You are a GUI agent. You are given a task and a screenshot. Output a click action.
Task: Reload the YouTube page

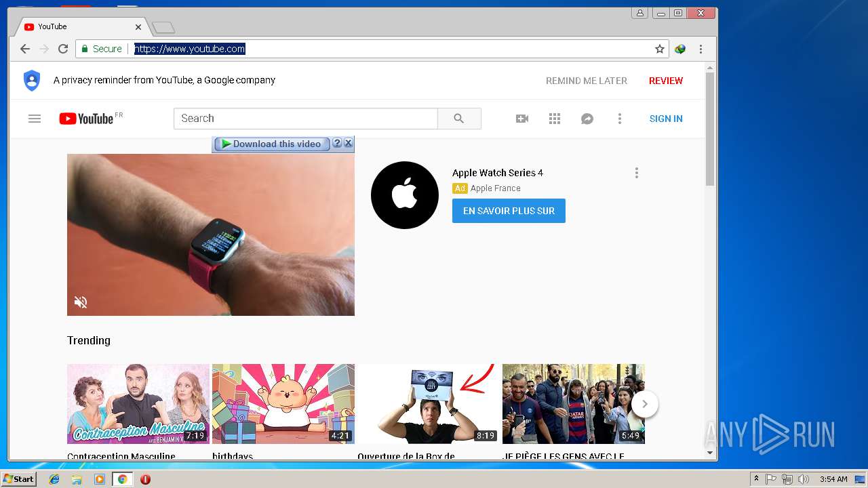pos(63,49)
